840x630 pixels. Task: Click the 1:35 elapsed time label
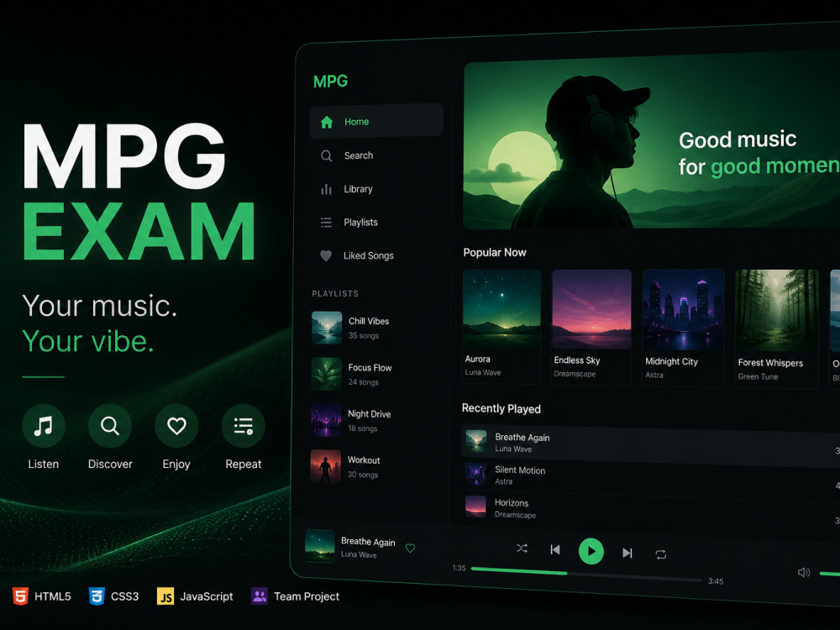coord(459,568)
